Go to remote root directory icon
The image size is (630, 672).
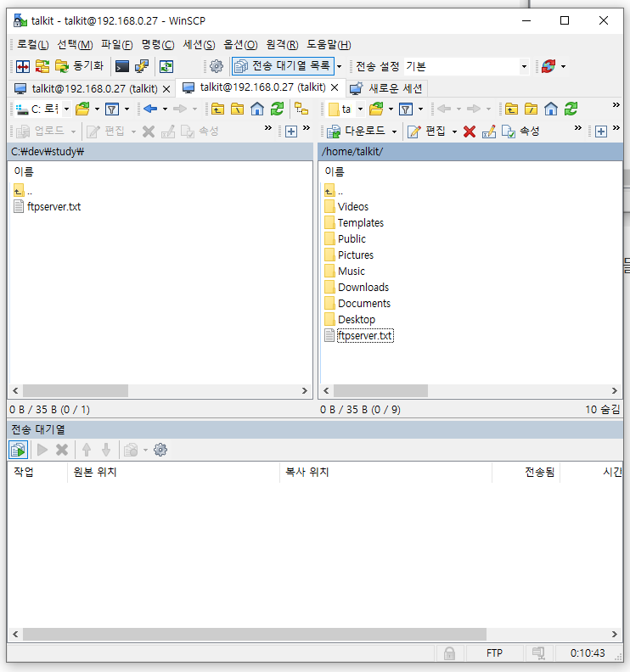[x=531, y=109]
